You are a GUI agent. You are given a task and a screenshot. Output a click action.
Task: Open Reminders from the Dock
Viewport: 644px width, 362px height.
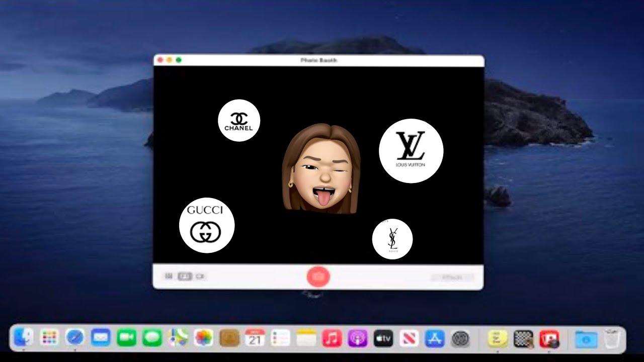click(281, 338)
